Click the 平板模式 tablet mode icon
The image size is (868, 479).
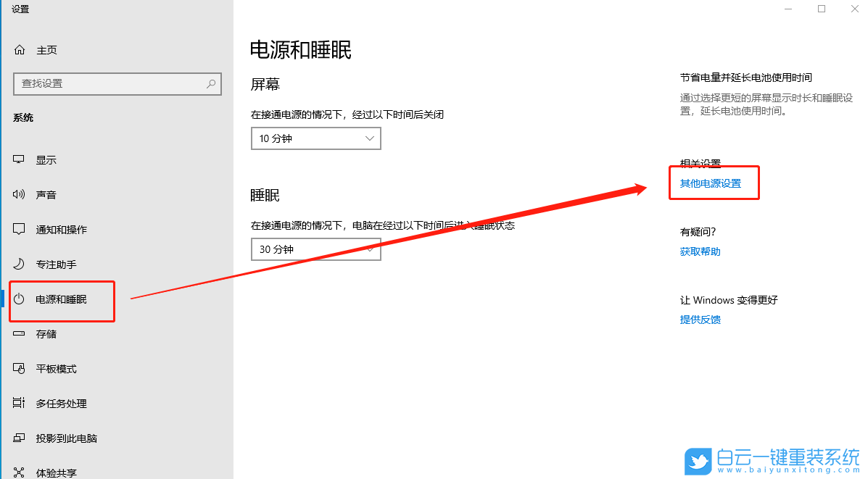(x=18, y=368)
